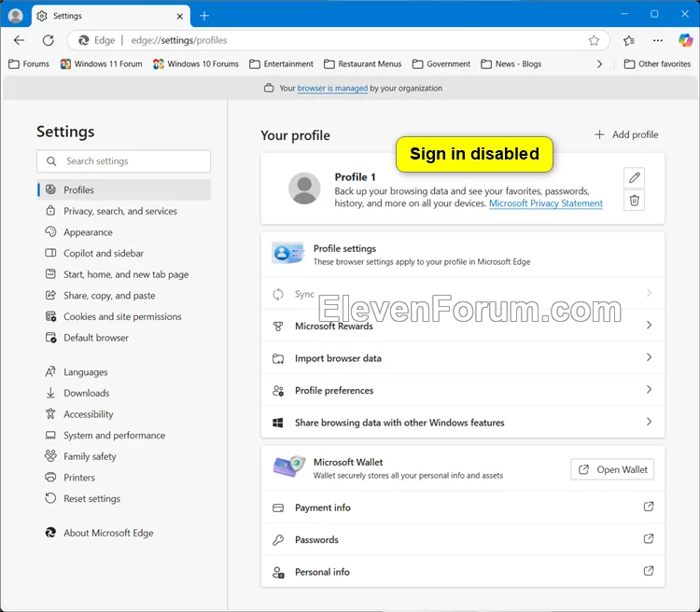Click the Edge logo in address bar

pyautogui.click(x=83, y=41)
